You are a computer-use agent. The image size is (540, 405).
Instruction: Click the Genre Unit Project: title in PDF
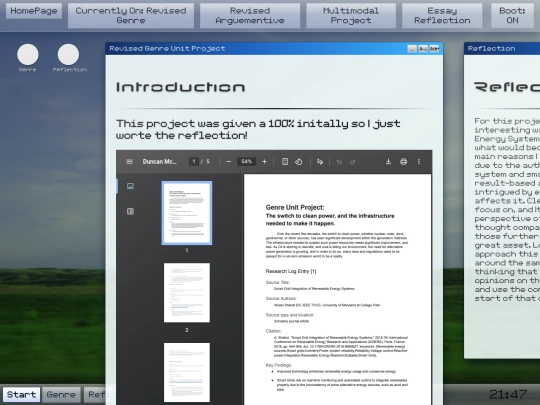(295, 207)
